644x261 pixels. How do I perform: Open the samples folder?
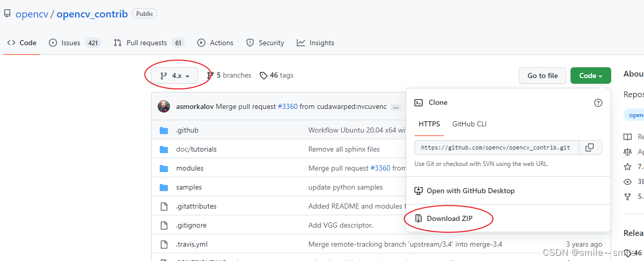(189, 188)
